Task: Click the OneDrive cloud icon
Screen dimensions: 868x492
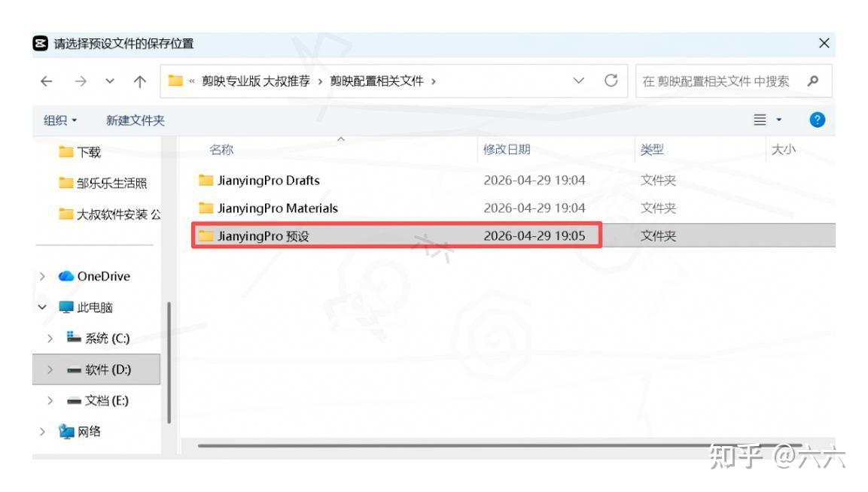Action: pos(66,275)
